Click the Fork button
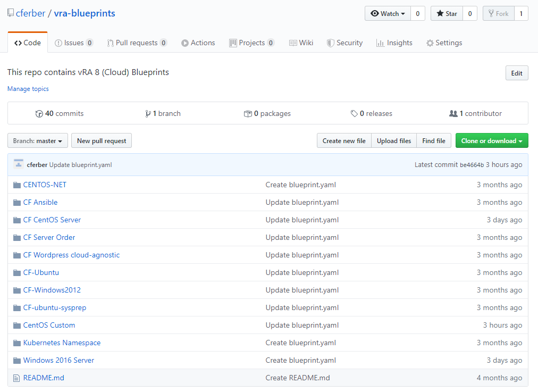The image size is (538, 392). pyautogui.click(x=499, y=14)
